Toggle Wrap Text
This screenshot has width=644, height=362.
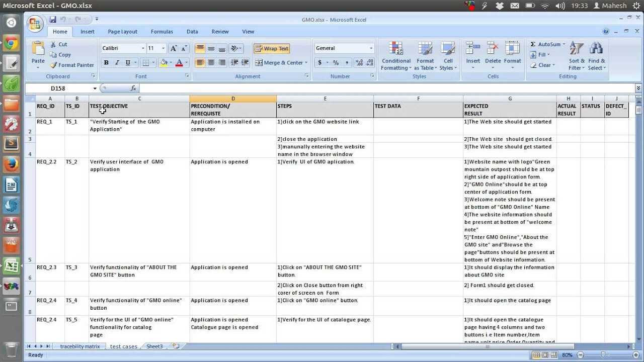[272, 48]
